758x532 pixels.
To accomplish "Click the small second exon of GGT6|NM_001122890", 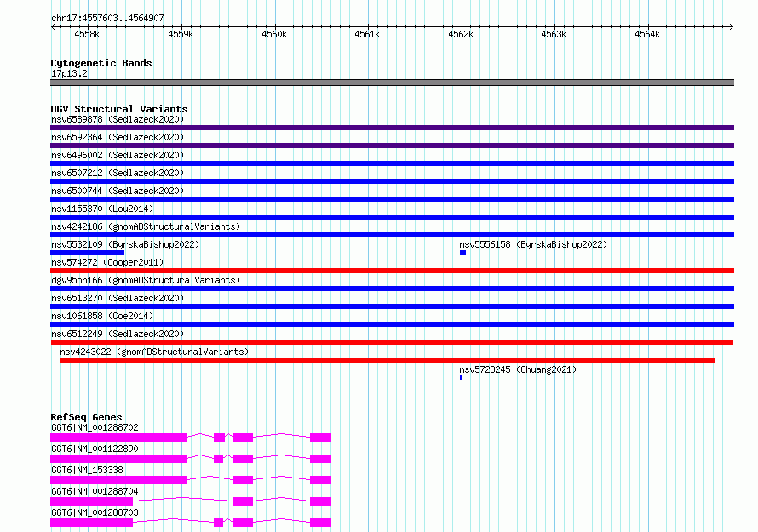I will pyautogui.click(x=219, y=459).
